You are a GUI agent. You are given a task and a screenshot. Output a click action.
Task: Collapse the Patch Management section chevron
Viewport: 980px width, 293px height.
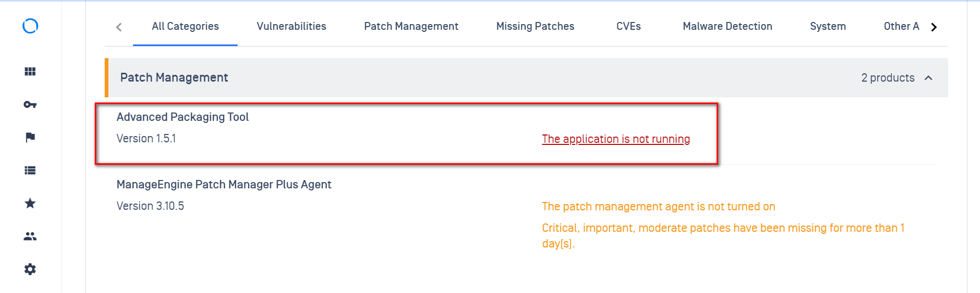coord(929,78)
